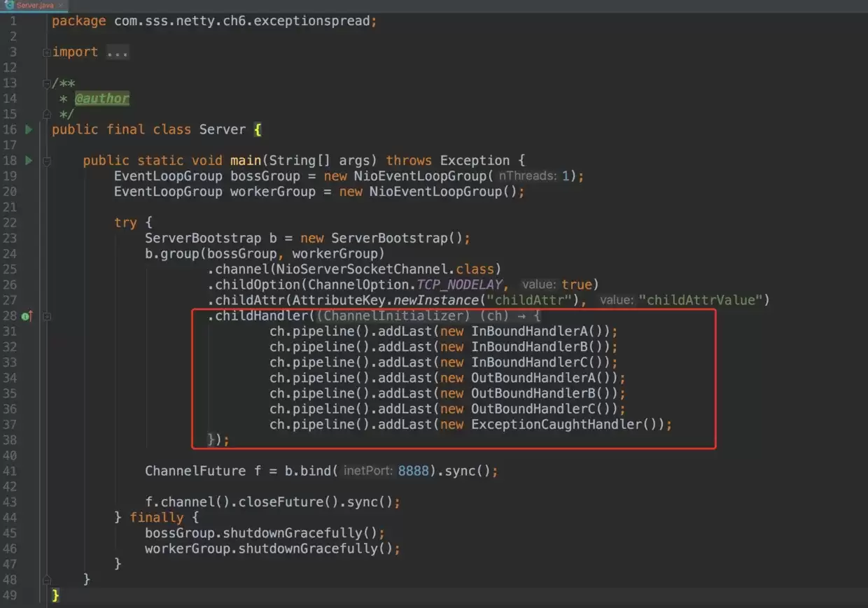This screenshot has height=608, width=868.
Task: Click the TCP_NODELAY constant
Action: tap(460, 285)
